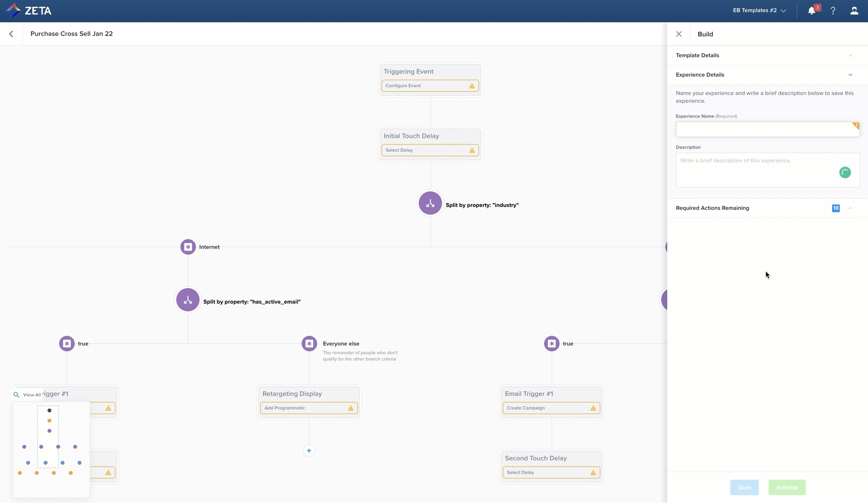Click the industry split node icon
Viewport: 868px width, 503px height.
tap(430, 204)
